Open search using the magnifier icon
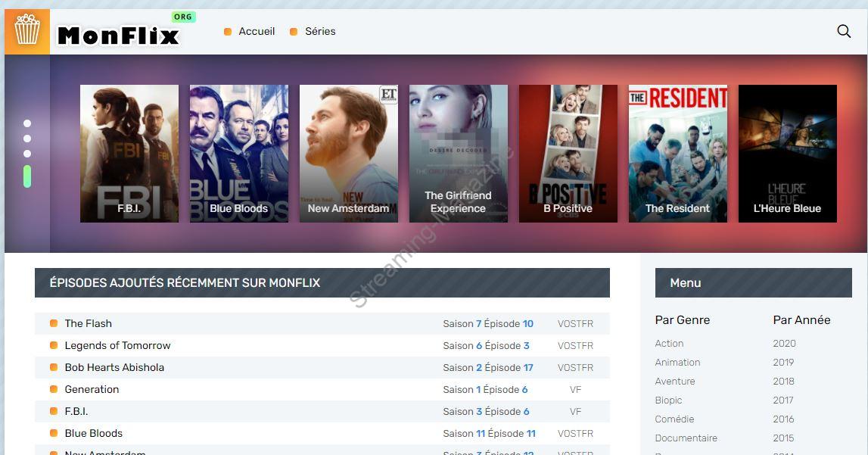This screenshot has height=455, width=868. point(843,31)
